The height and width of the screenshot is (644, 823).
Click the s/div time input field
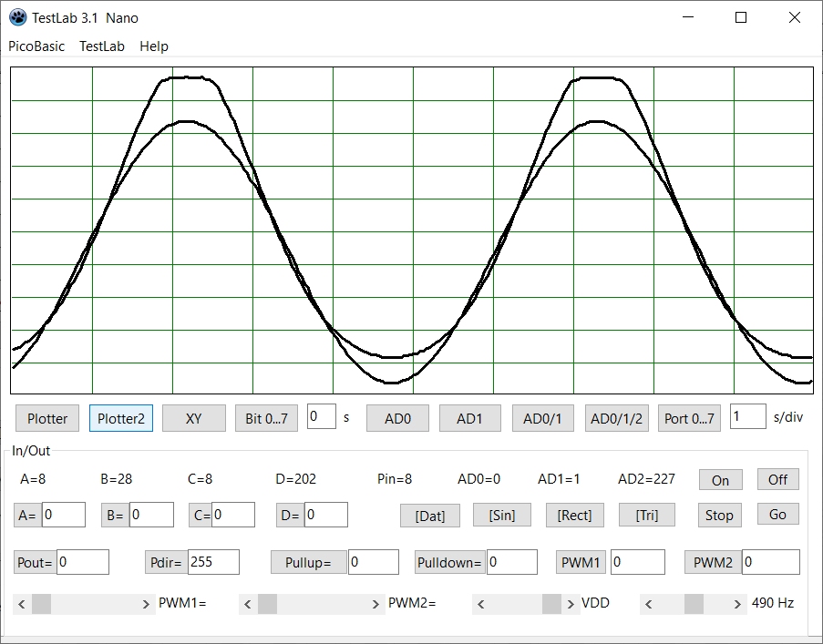(747, 416)
